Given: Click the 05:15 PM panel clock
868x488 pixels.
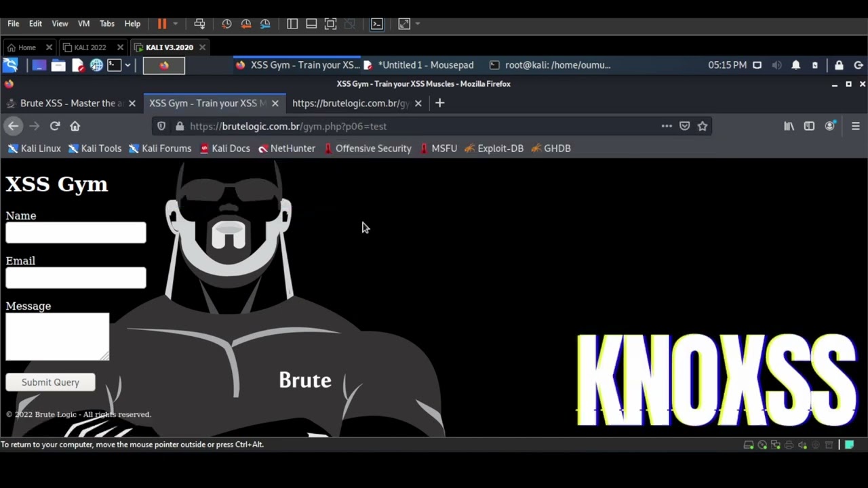Looking at the screenshot, I should click(x=727, y=65).
